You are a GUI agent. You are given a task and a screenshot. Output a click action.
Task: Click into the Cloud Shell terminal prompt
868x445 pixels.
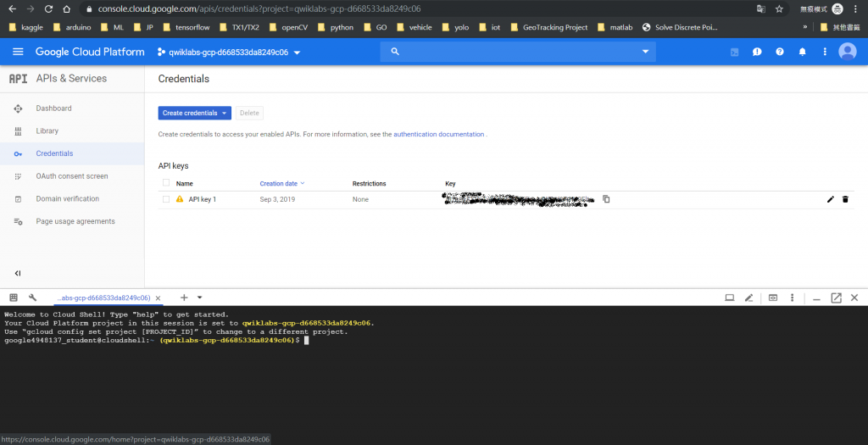[306, 341]
